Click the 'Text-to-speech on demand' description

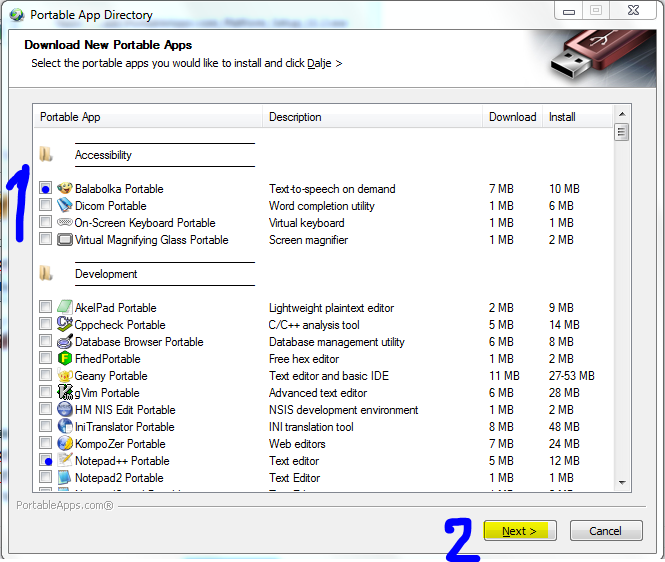coord(332,189)
